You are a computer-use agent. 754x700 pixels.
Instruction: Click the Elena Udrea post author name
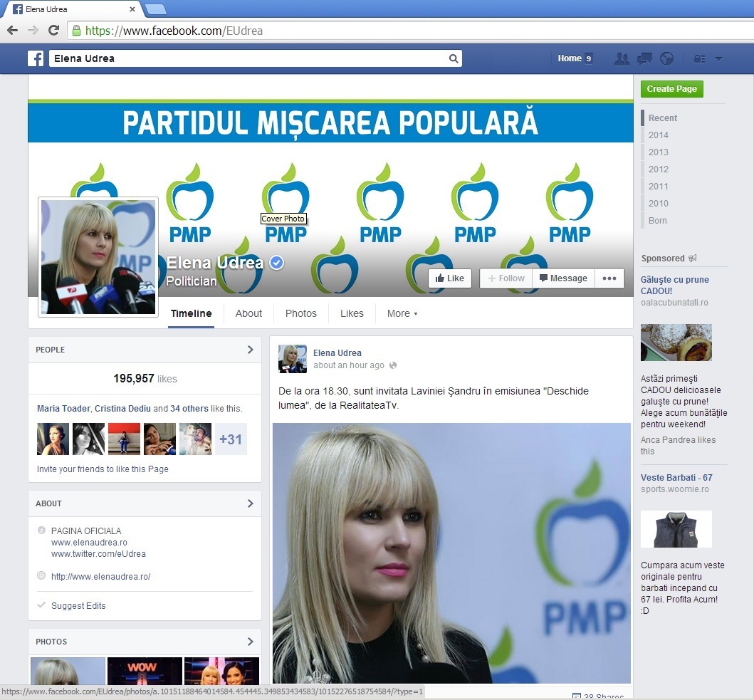tap(337, 352)
